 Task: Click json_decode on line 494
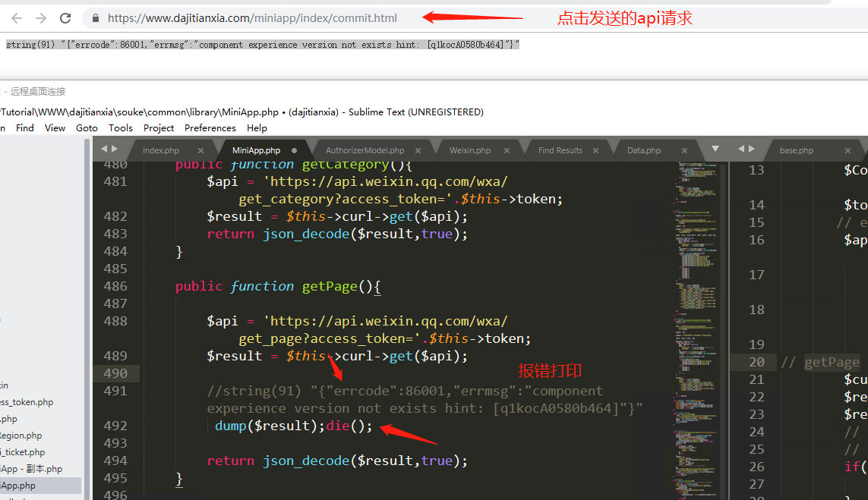[x=306, y=461]
